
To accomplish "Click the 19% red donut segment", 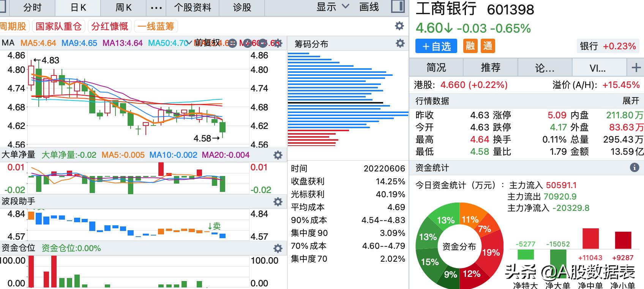I will click(491, 252).
